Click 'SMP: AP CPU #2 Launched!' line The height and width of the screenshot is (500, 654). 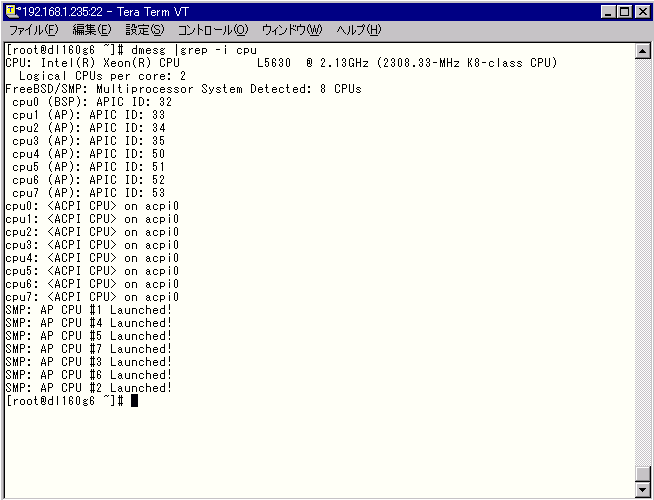pos(89,388)
